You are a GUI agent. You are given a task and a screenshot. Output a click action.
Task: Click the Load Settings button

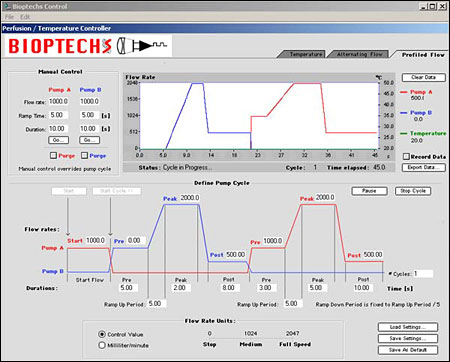[408, 327]
